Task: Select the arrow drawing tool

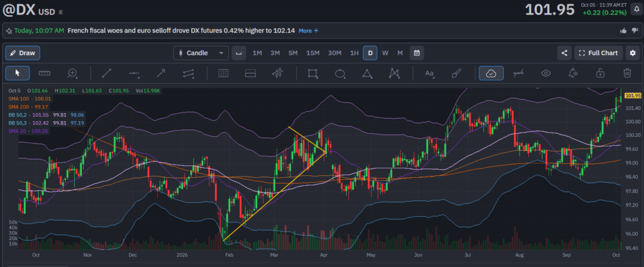Action: tap(161, 74)
